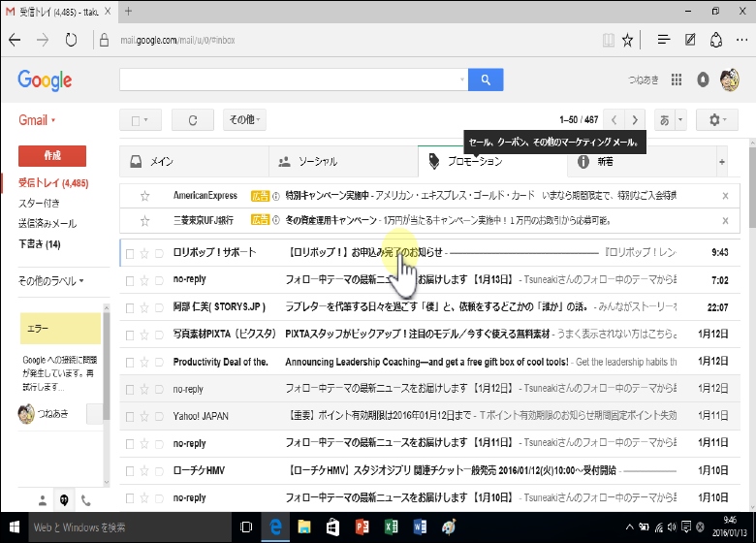Open Hangouts conversations icon

pos(64,501)
